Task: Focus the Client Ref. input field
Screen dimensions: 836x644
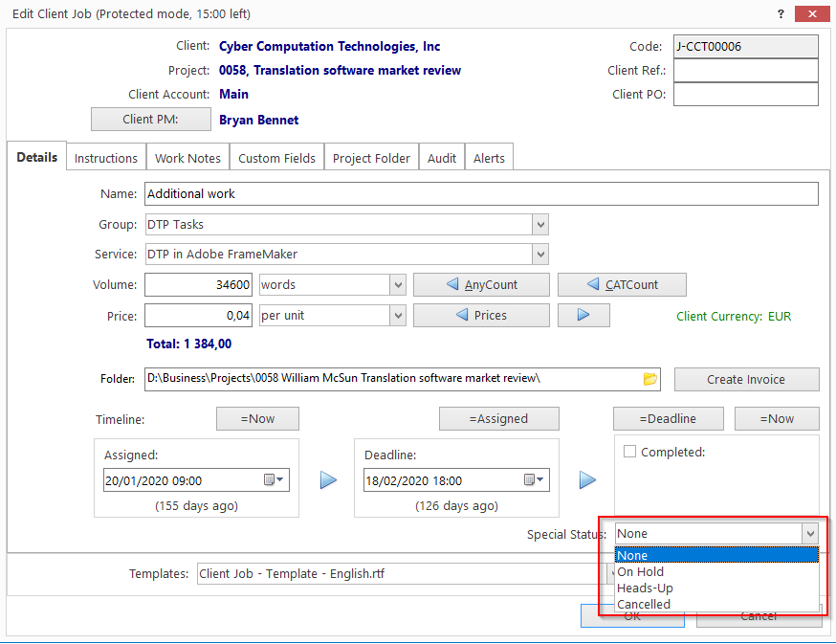Action: click(x=746, y=71)
